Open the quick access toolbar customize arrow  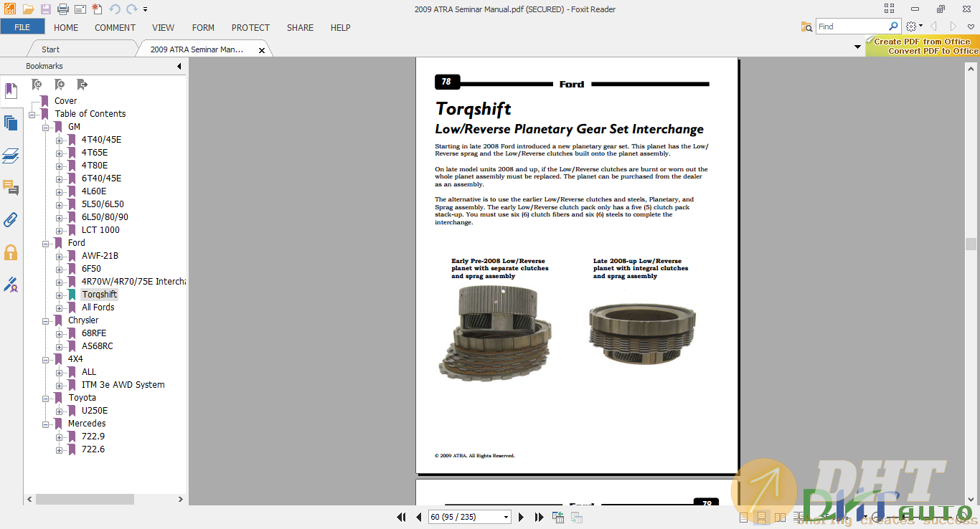click(x=145, y=9)
